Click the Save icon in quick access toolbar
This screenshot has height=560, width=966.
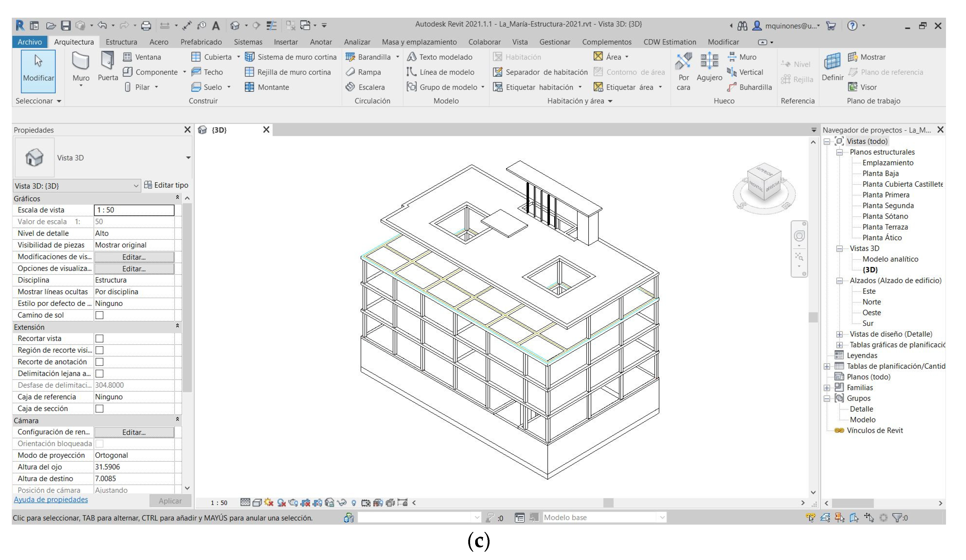66,26
